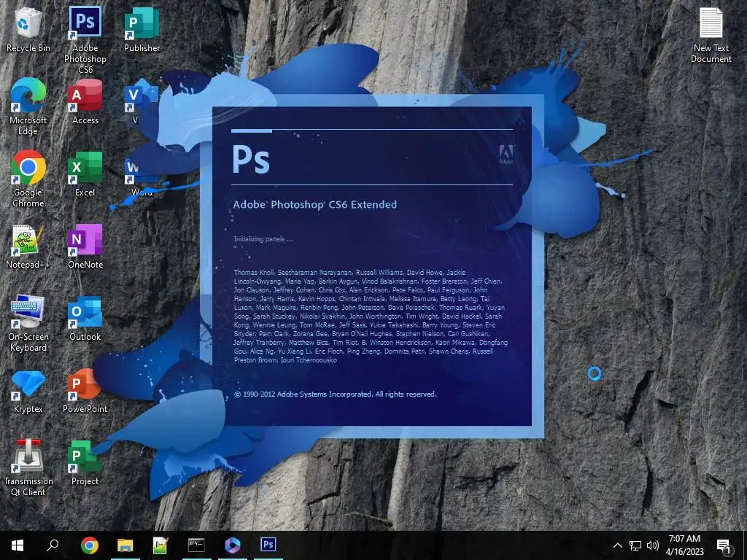
Task: Click the Ps logo on splash screen
Action: pos(251,159)
